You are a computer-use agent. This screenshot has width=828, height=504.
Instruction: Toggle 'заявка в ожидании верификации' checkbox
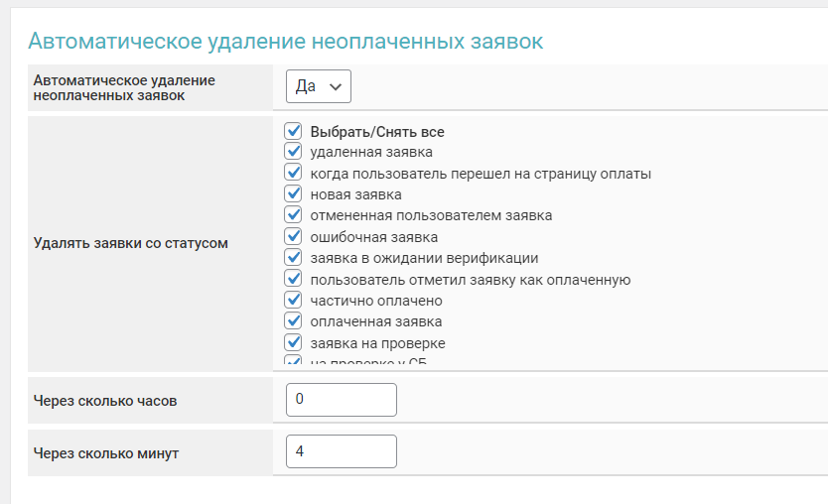tap(293, 257)
